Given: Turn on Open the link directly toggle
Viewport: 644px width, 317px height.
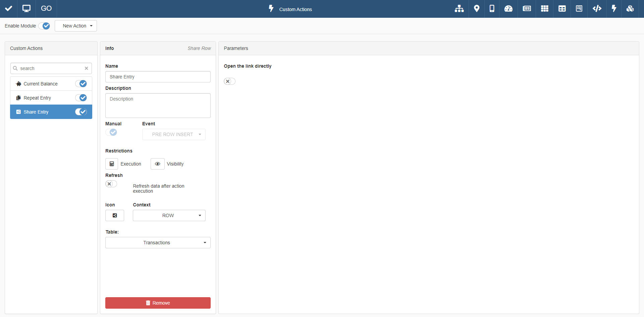Looking at the screenshot, I should [229, 81].
